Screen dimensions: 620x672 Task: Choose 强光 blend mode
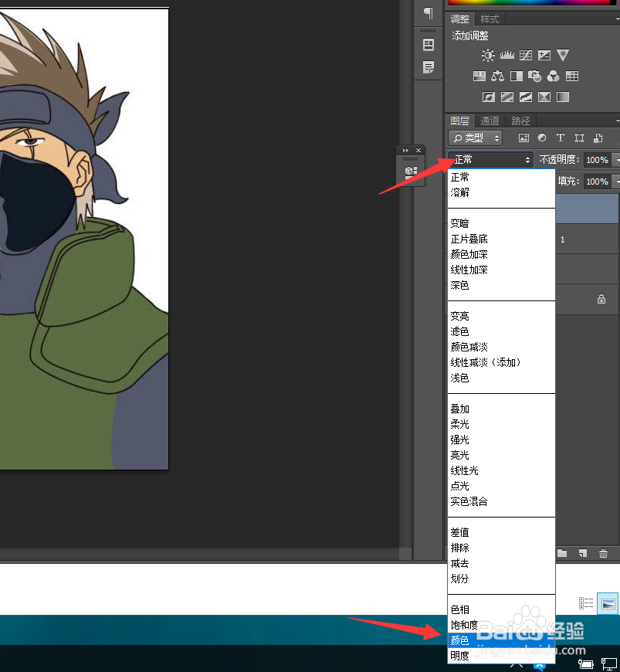click(501, 440)
